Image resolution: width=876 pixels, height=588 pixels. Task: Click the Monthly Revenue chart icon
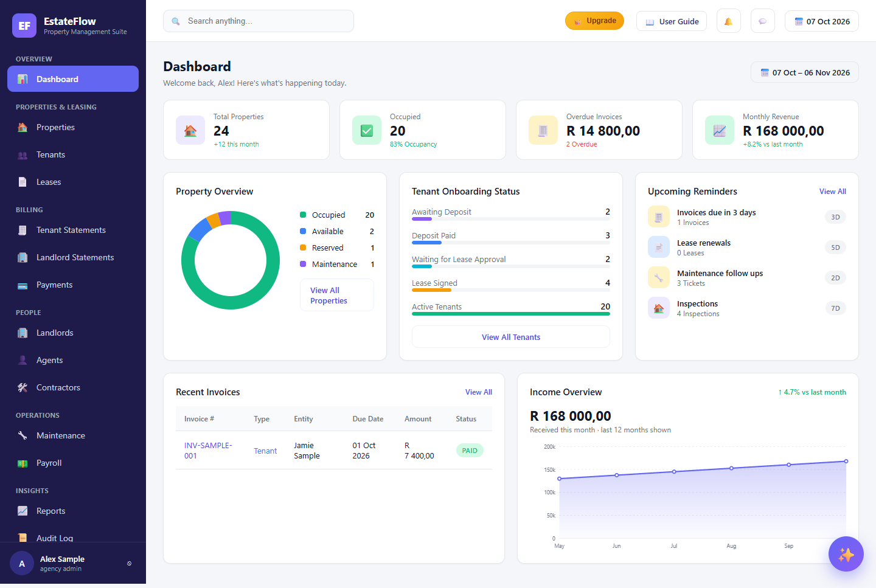(x=720, y=130)
